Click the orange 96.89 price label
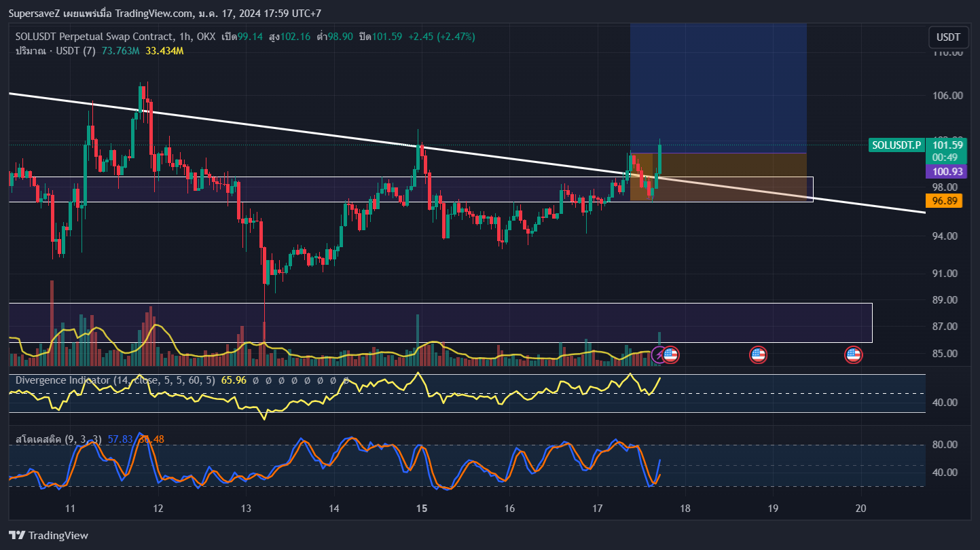 945,201
